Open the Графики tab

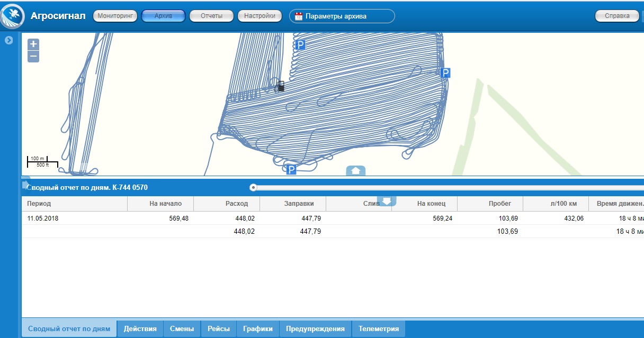click(257, 328)
